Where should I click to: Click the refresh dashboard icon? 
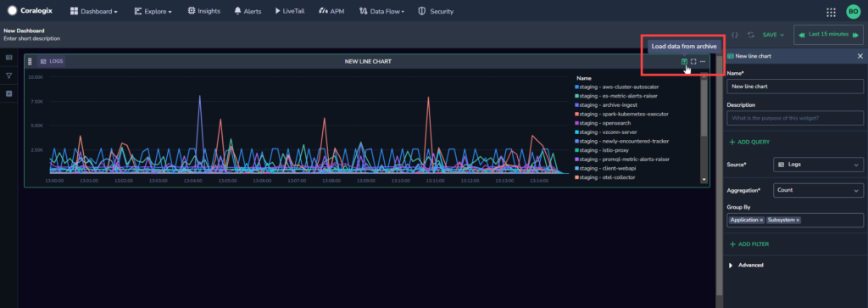(x=751, y=34)
